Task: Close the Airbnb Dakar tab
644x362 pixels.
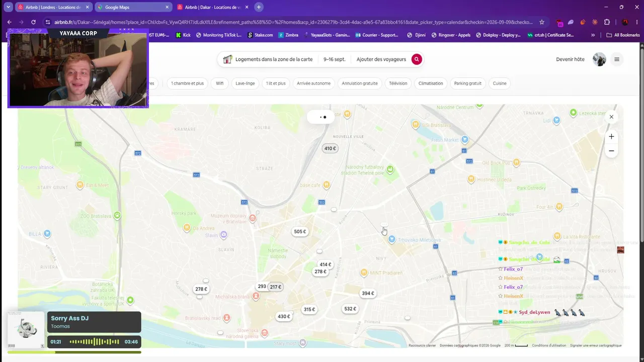Action: point(247,7)
